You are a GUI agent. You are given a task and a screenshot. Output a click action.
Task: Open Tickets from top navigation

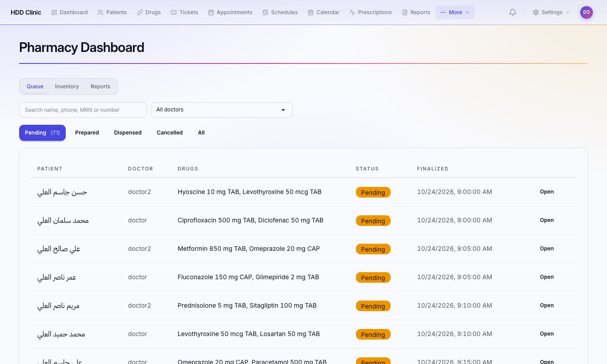coord(184,12)
